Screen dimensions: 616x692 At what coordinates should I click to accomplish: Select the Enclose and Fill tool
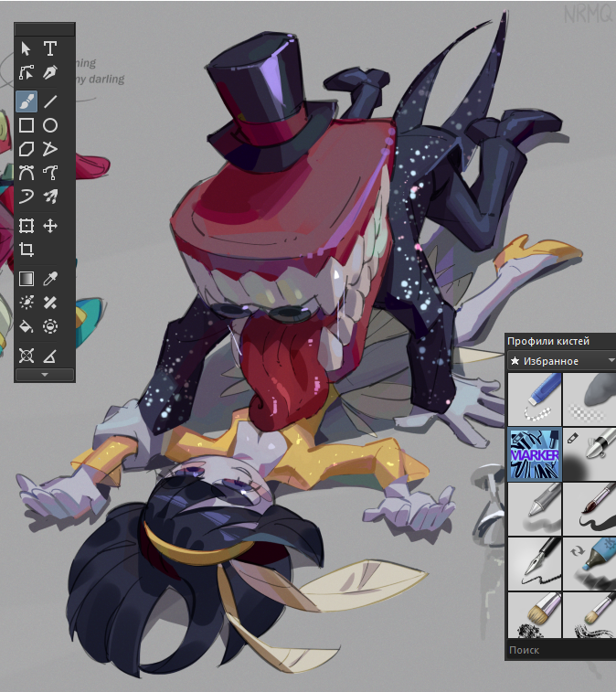(x=50, y=326)
